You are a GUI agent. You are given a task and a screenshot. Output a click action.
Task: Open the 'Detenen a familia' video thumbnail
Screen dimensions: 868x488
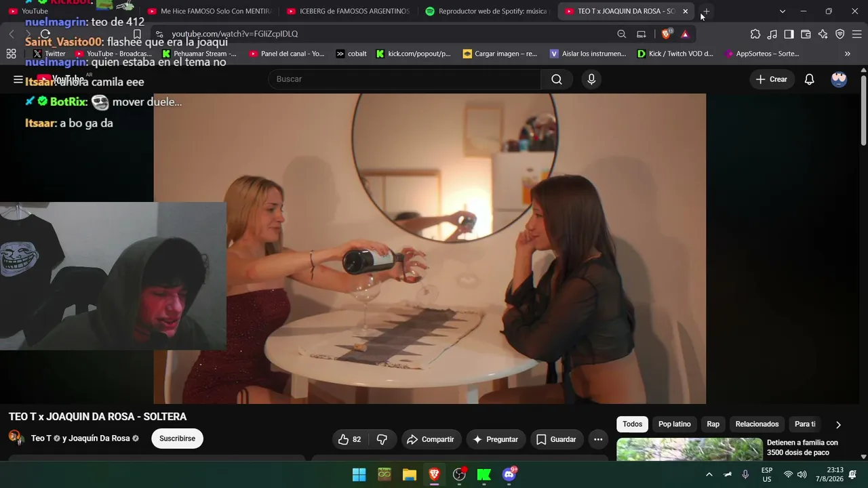690,449
